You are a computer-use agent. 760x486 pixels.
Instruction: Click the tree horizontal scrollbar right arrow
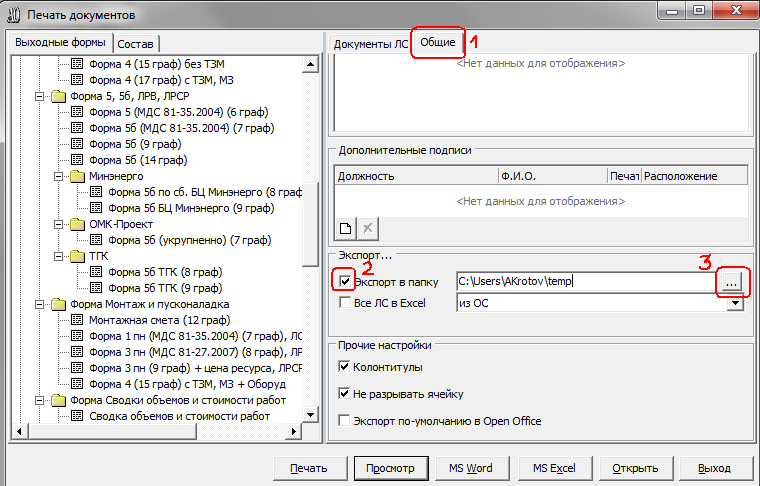(x=294, y=431)
